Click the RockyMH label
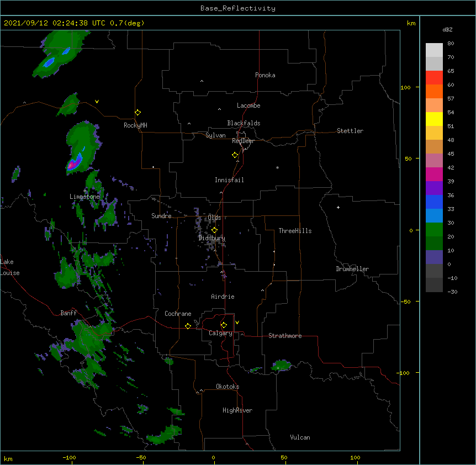The width and height of the screenshot is (476, 465). [135, 125]
